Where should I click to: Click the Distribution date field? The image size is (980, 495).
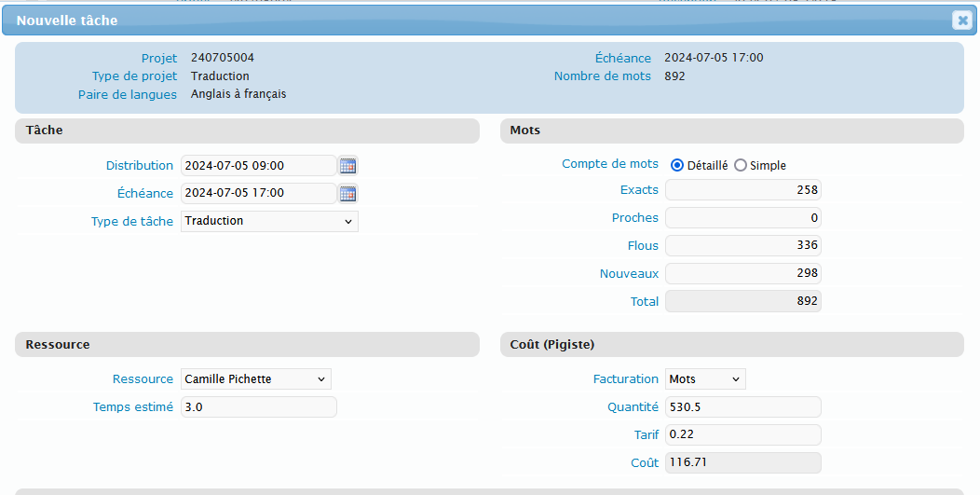(x=258, y=166)
